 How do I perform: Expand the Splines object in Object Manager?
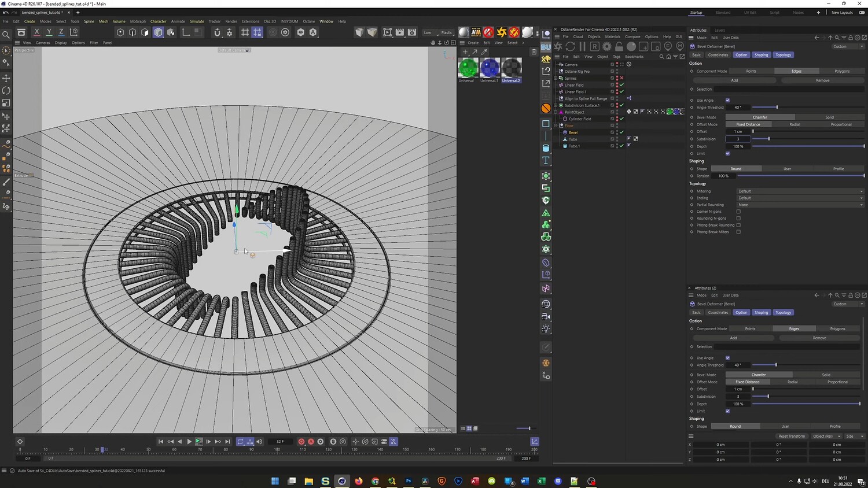tap(556, 78)
